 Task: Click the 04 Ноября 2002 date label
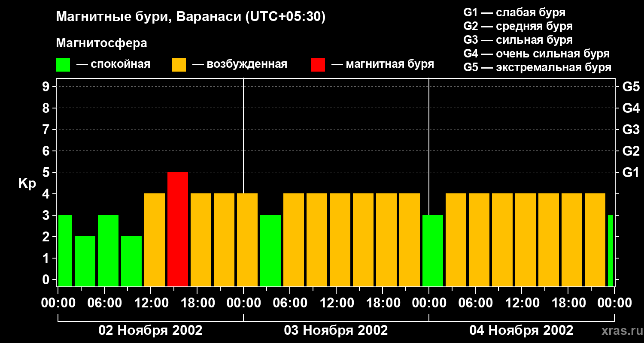click(521, 330)
